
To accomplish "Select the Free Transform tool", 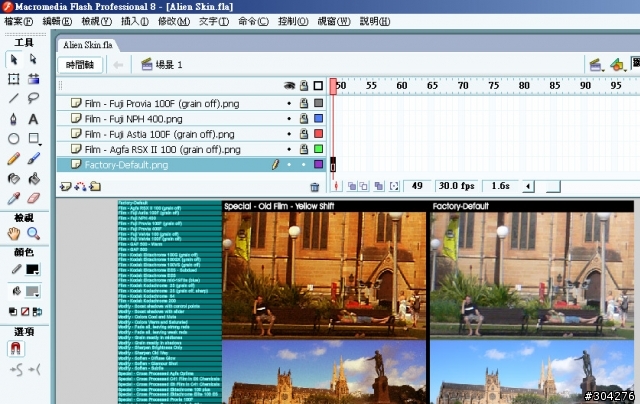I will tap(14, 79).
